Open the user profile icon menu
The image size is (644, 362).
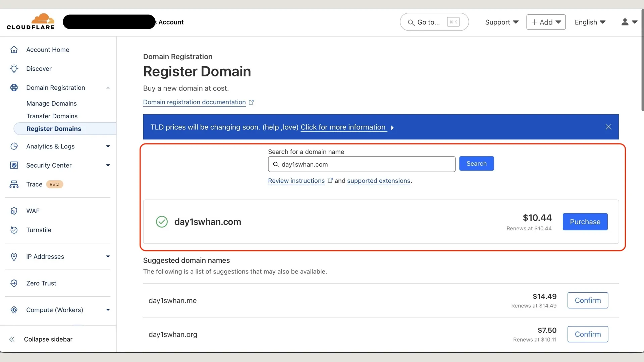pyautogui.click(x=625, y=22)
